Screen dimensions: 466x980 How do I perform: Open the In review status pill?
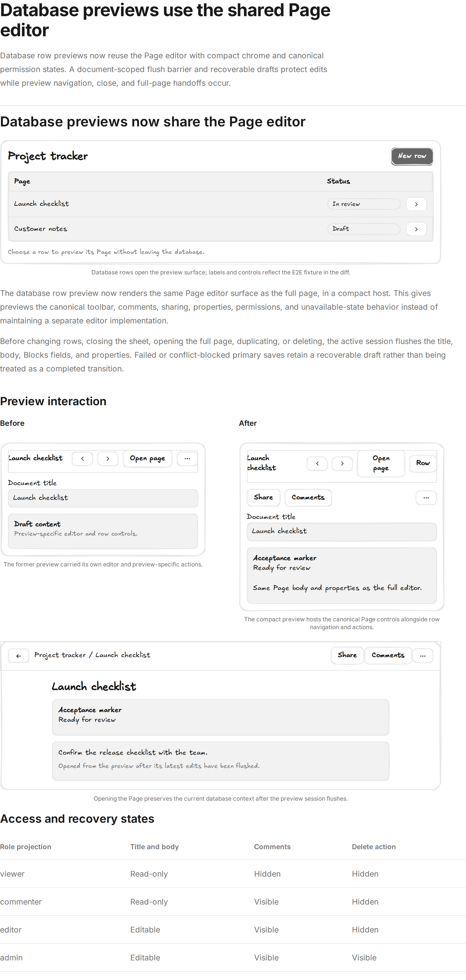[363, 204]
